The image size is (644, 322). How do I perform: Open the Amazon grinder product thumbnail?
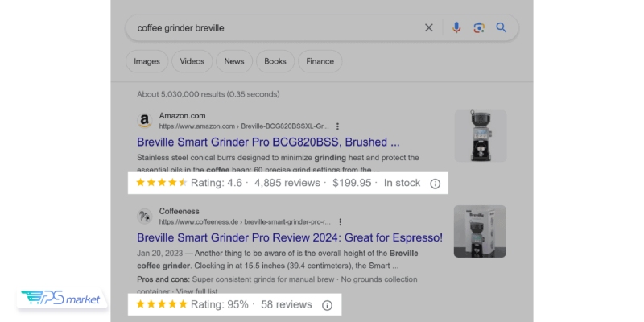pos(481,136)
